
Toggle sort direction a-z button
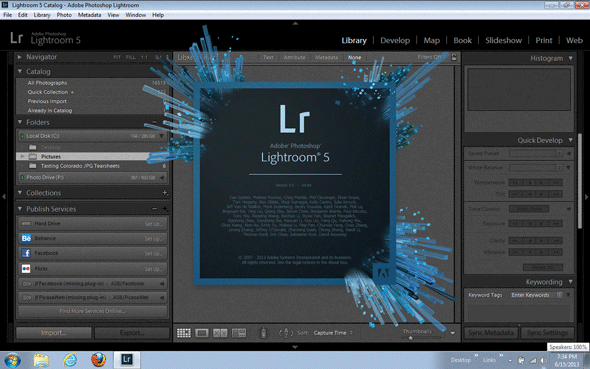tap(286, 333)
